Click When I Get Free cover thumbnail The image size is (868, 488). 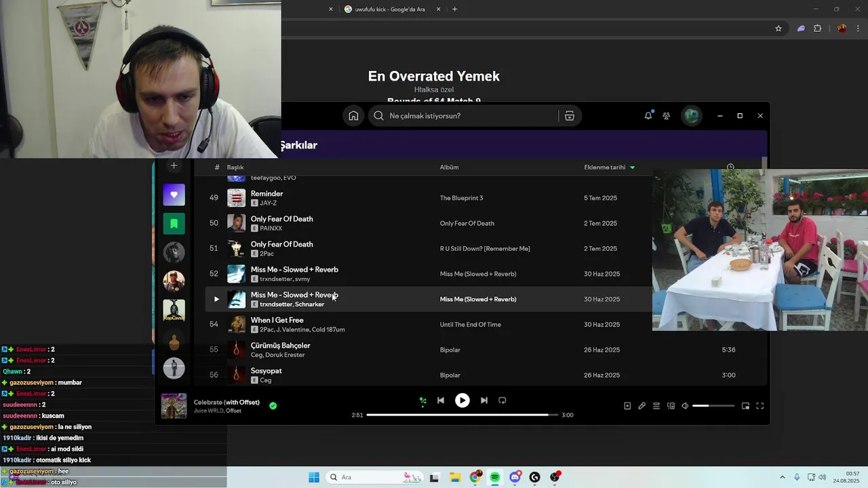(x=236, y=325)
